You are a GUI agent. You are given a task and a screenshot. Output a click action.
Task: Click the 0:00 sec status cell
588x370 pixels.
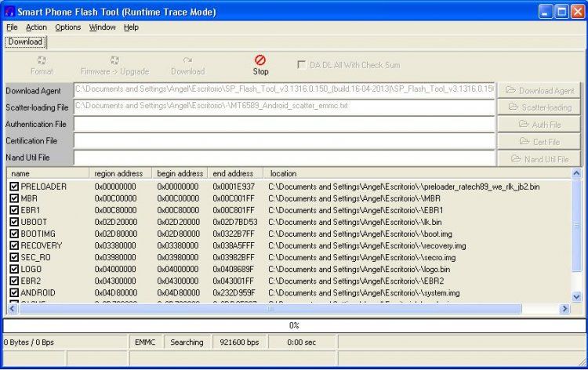tap(302, 343)
